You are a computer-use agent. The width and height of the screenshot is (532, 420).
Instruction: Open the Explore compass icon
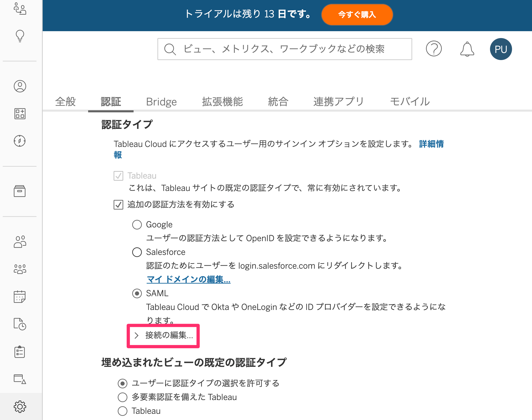(x=20, y=141)
